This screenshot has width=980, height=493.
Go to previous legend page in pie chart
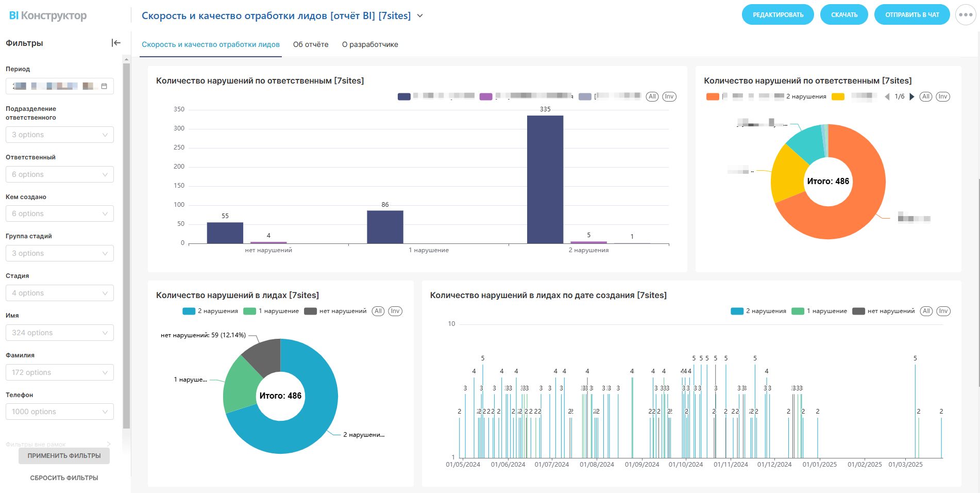point(887,96)
